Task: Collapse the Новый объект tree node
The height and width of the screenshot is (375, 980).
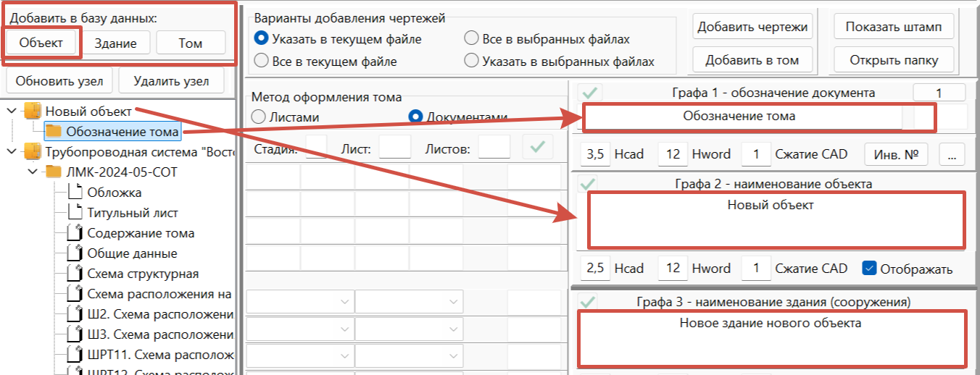Action: pyautogui.click(x=12, y=111)
